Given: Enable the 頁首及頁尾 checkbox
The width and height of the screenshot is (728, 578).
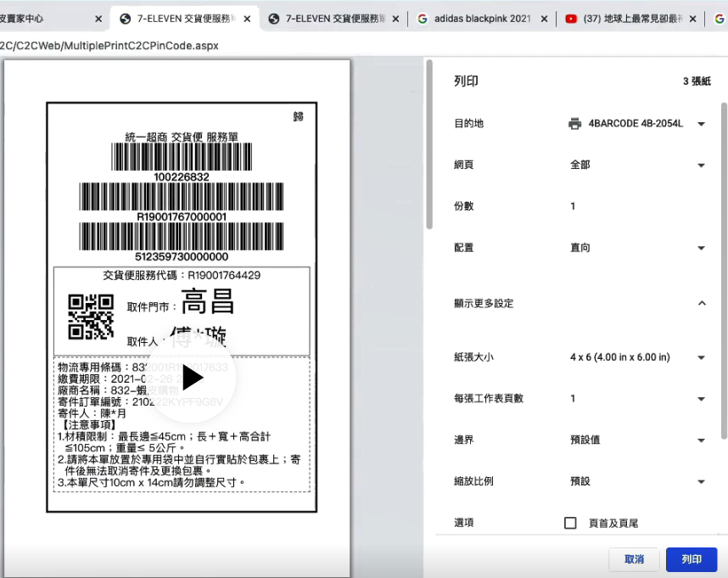Looking at the screenshot, I should click(570, 523).
